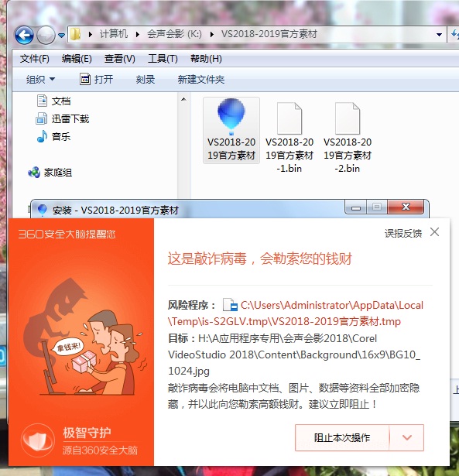The image size is (459, 476).
Task: Click the 文档 library icon
Action: pyautogui.click(x=42, y=101)
